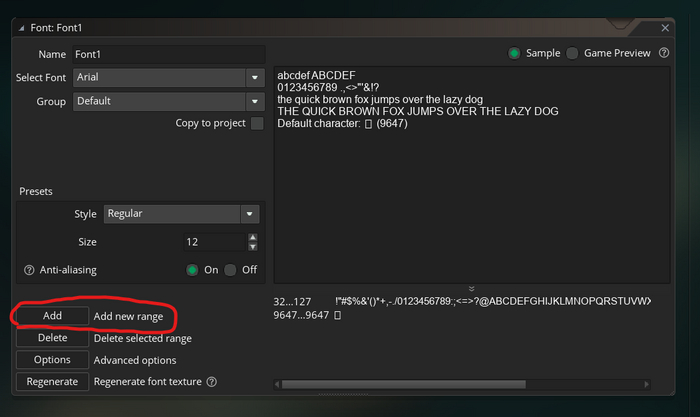This screenshot has height=417, width=700.
Task: Select the Sample preview radio button
Action: (514, 53)
